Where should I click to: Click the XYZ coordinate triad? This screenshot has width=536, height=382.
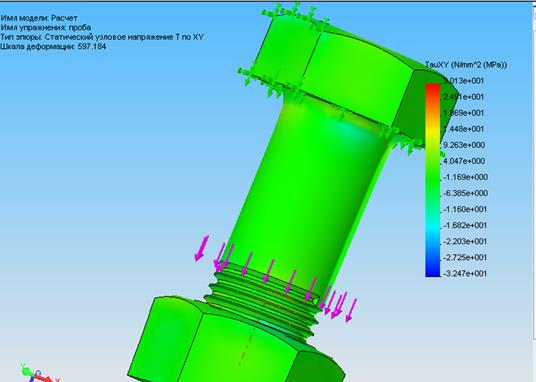tap(40, 373)
